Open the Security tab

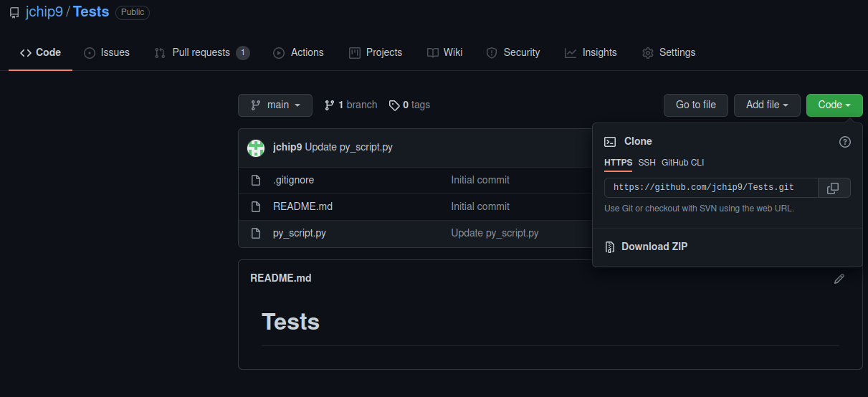point(513,52)
